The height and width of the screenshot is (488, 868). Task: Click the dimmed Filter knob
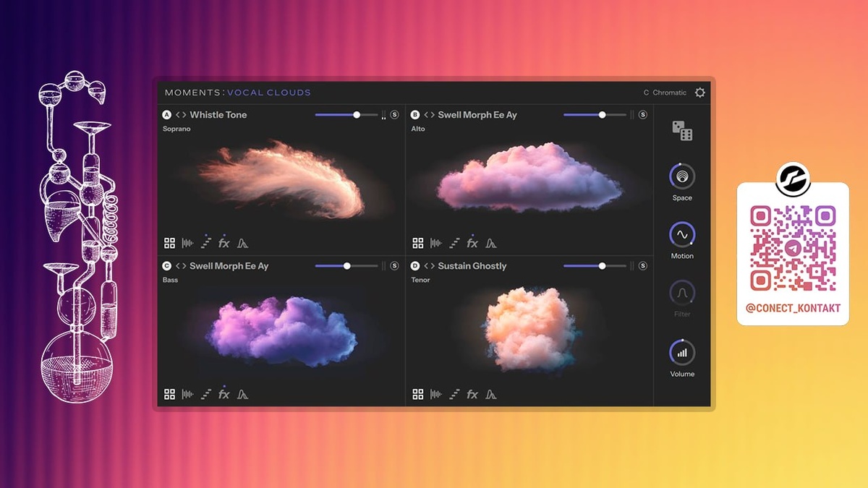[682, 294]
